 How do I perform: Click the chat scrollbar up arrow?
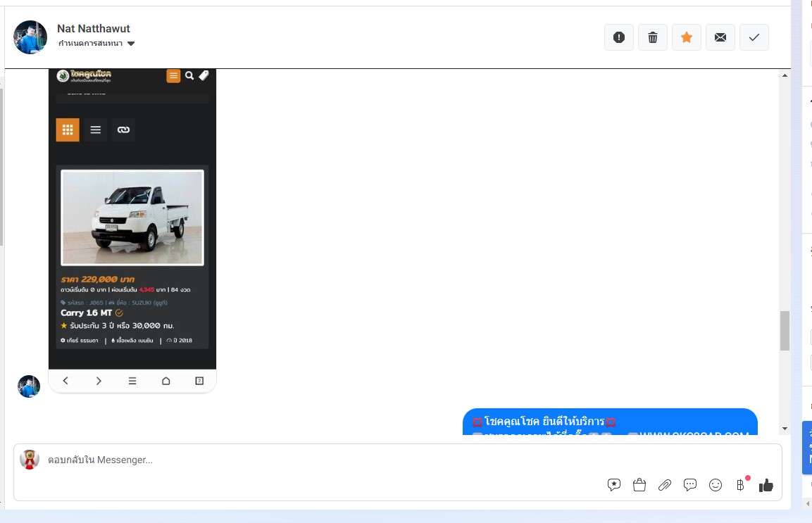pos(785,75)
